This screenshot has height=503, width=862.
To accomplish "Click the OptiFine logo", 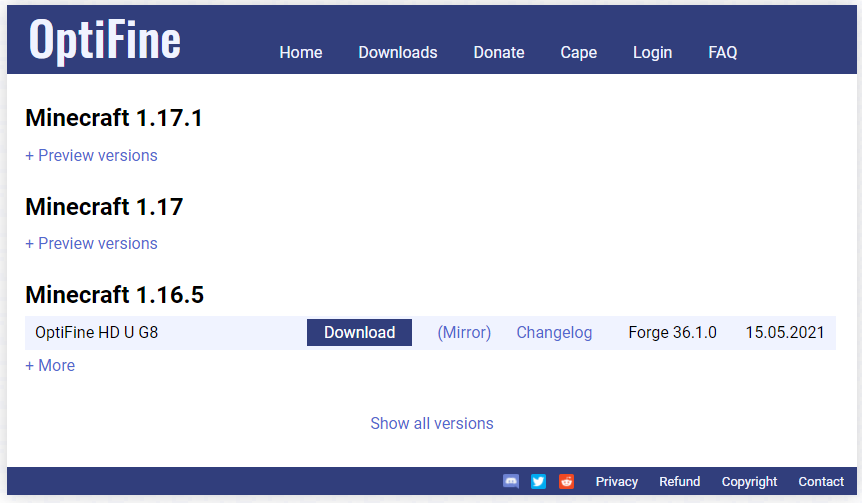I will pos(104,41).
